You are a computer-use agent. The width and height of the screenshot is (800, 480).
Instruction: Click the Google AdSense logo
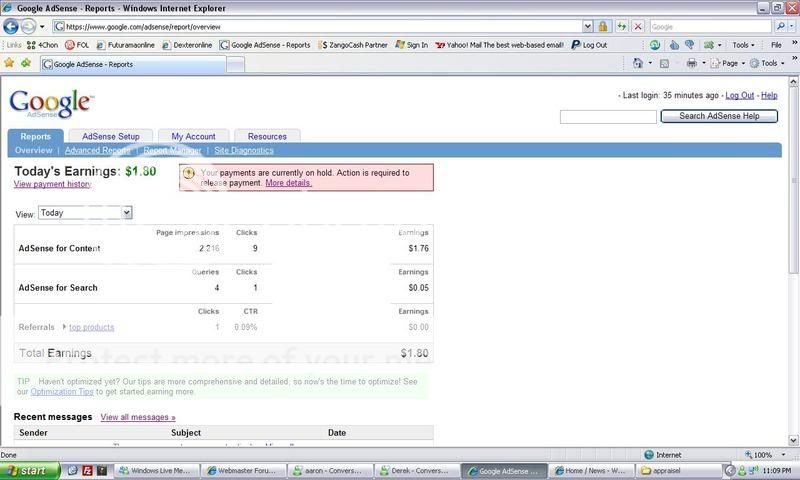click(x=51, y=104)
